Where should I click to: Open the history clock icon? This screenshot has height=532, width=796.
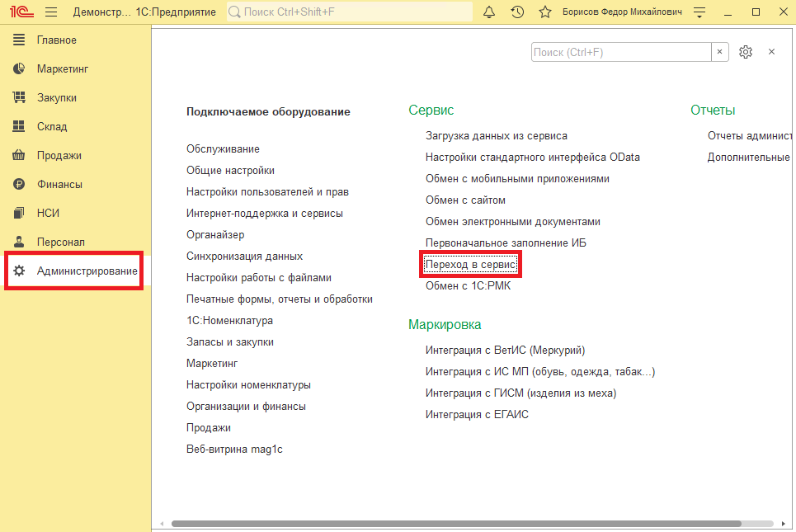tap(517, 12)
